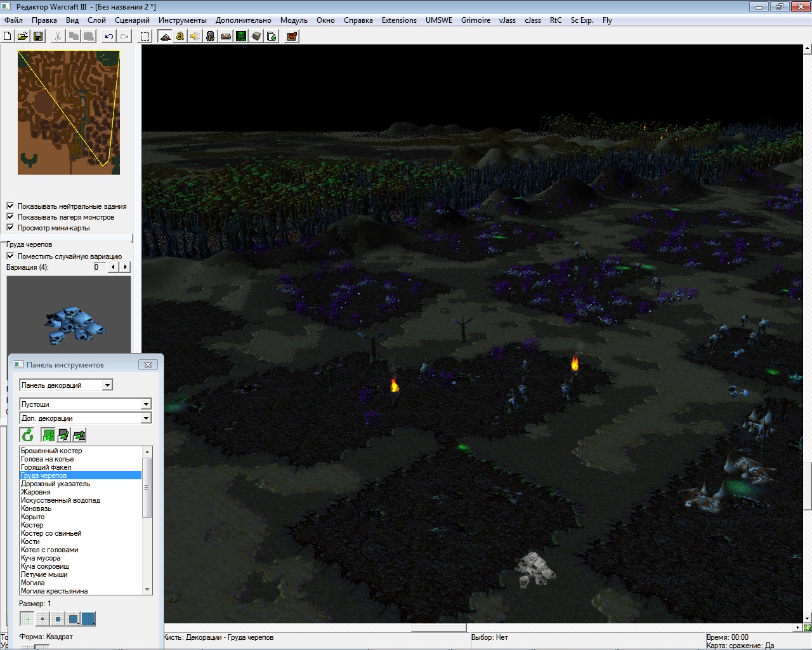This screenshot has width=812, height=650.
Task: Open the 'Пустоши' tileset dropdown
Action: pyautogui.click(x=86, y=404)
